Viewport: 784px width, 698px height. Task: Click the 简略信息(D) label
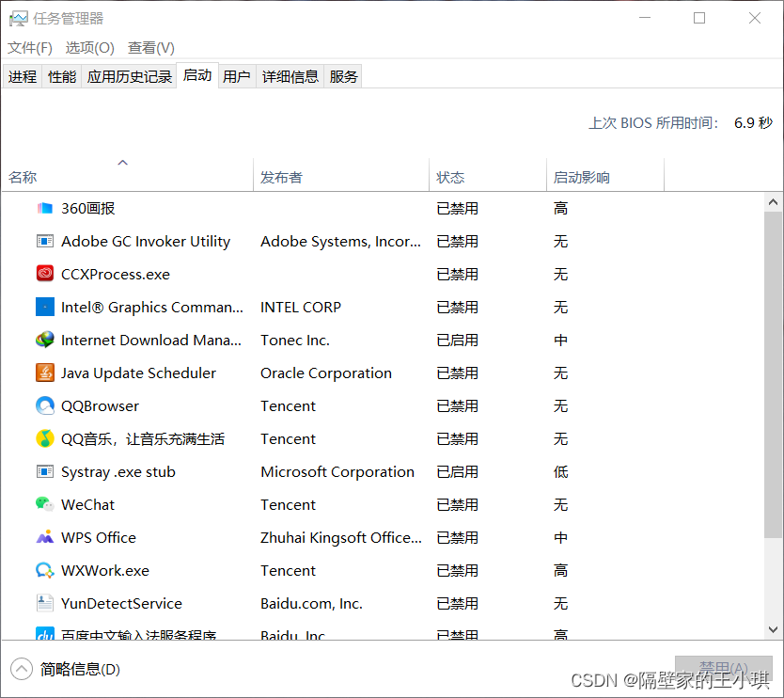(x=80, y=669)
